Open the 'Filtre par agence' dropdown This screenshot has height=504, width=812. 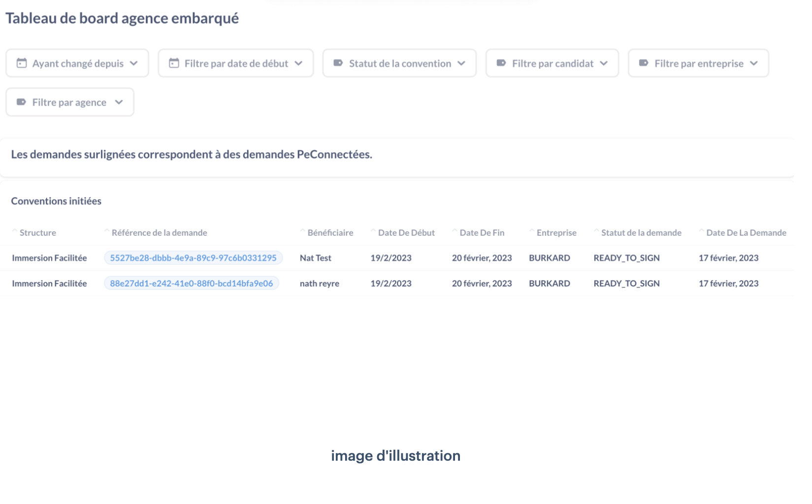(x=69, y=102)
